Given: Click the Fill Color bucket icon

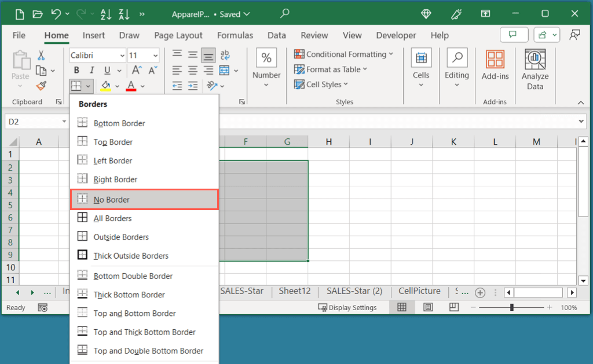Looking at the screenshot, I should click(x=105, y=86).
